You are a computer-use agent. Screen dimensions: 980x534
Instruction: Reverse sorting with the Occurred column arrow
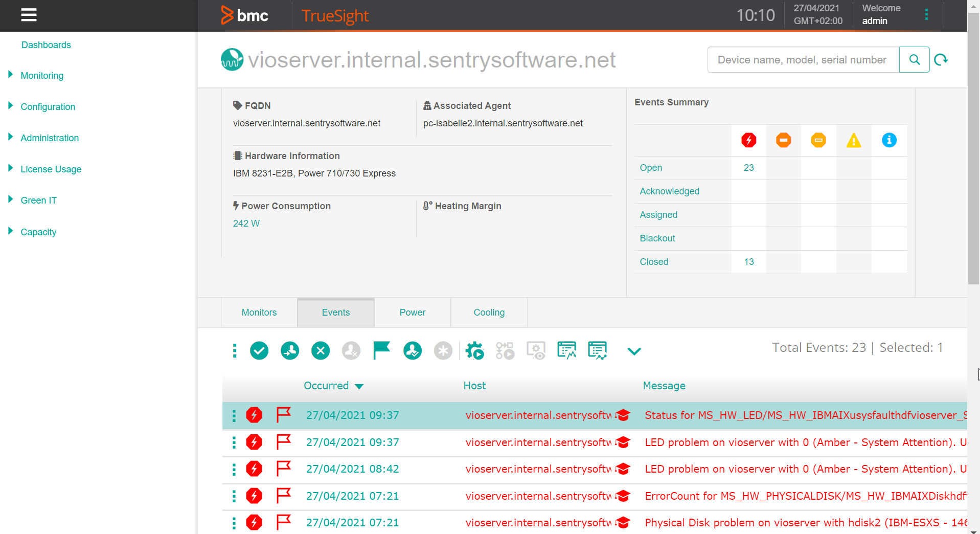[359, 386]
